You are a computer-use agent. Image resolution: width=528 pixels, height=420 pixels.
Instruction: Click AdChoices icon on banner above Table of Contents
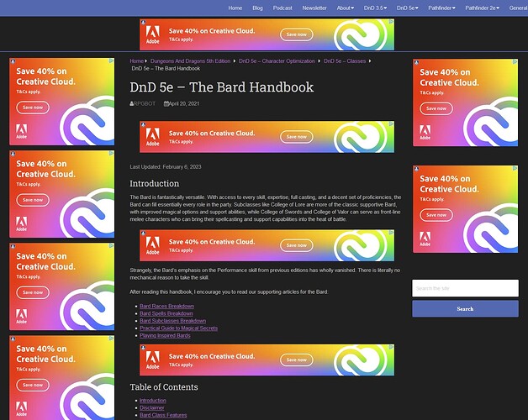pos(392,347)
